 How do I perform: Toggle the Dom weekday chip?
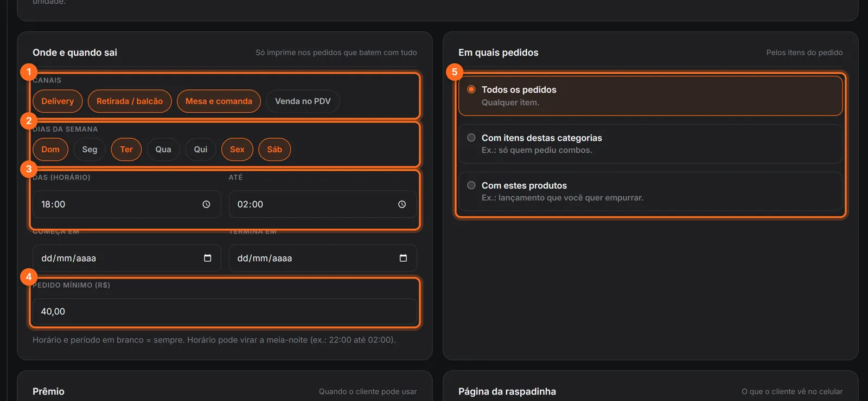coord(50,150)
